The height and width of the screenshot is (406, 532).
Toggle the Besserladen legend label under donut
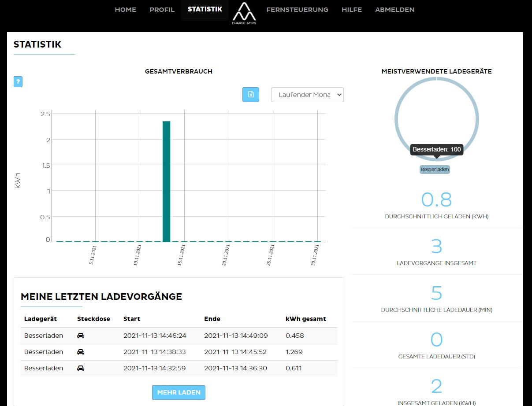pos(435,170)
